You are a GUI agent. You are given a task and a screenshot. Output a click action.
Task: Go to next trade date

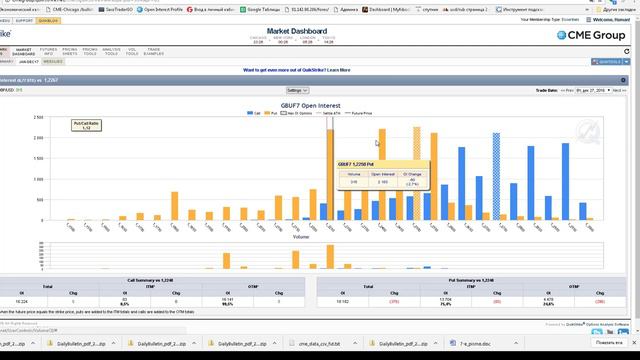[x=619, y=90]
